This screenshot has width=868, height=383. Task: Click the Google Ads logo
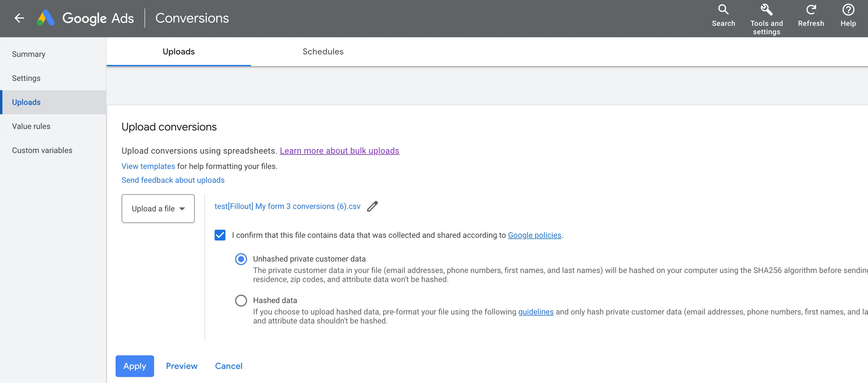point(85,18)
